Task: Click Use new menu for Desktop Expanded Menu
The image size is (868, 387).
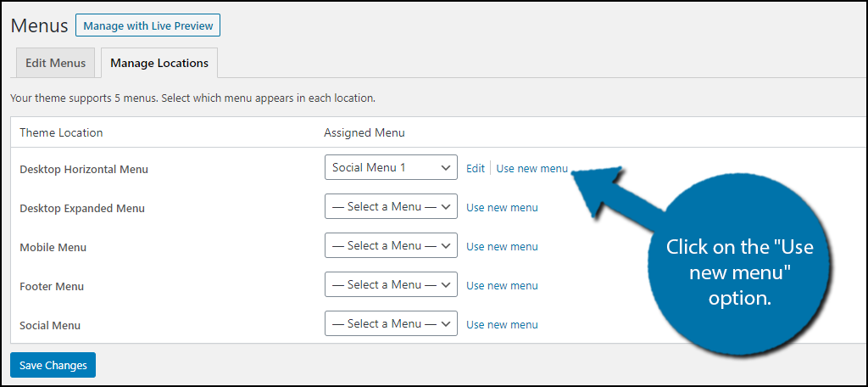Action: coord(502,207)
